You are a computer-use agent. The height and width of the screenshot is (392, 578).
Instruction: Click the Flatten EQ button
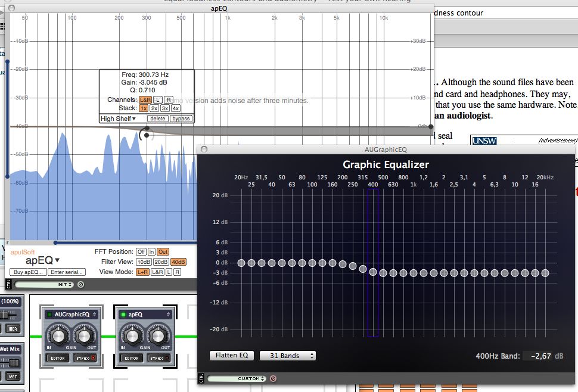tap(231, 355)
